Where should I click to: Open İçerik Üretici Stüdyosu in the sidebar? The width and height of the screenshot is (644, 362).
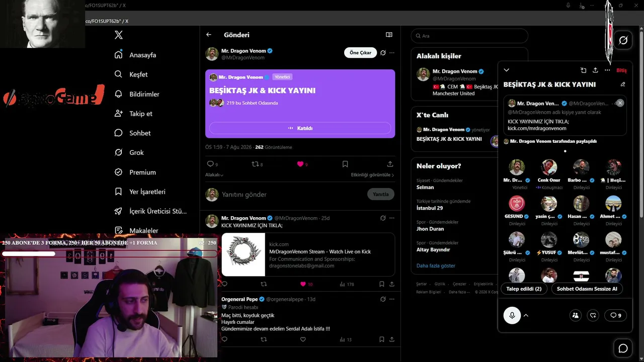(151, 211)
